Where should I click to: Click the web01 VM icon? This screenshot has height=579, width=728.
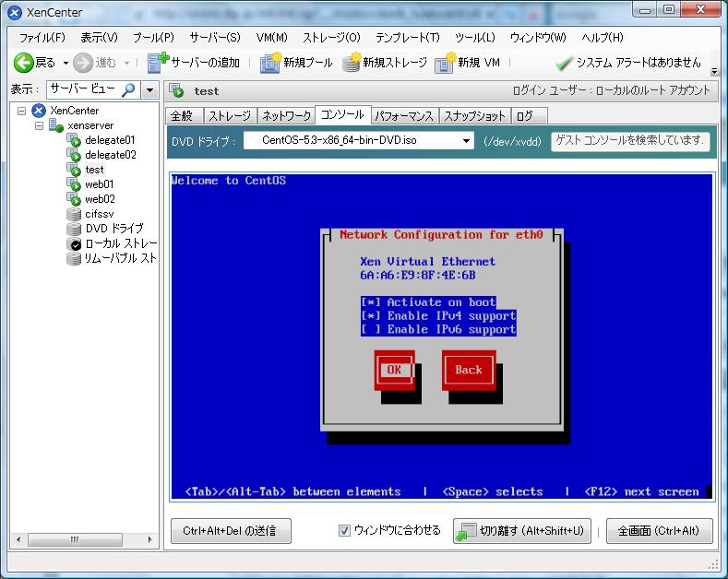tap(74, 184)
